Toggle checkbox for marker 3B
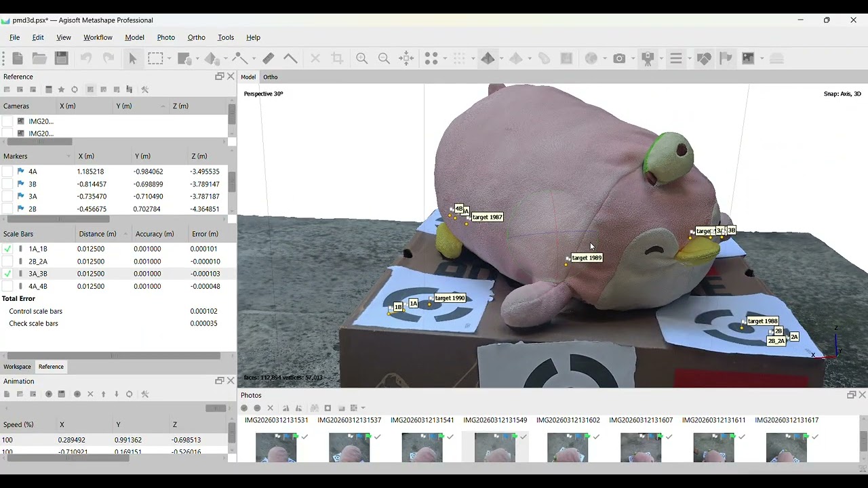The height and width of the screenshot is (488, 868). [7, 184]
